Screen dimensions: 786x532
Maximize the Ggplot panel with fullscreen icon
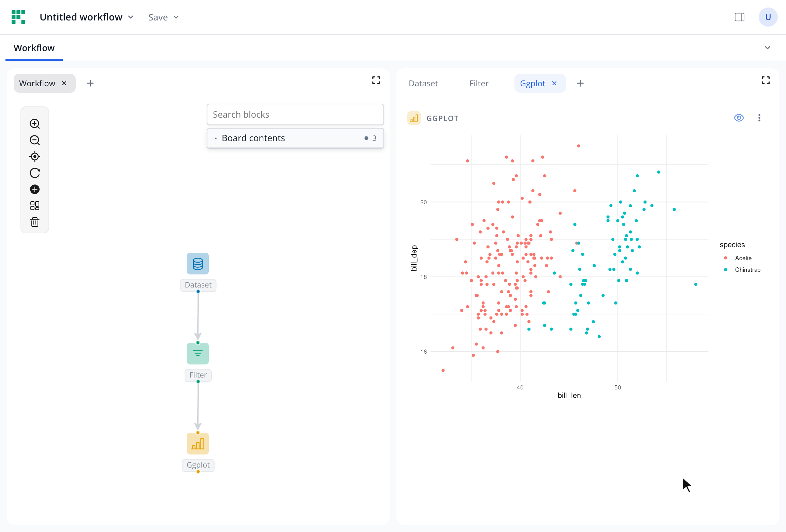766,80
